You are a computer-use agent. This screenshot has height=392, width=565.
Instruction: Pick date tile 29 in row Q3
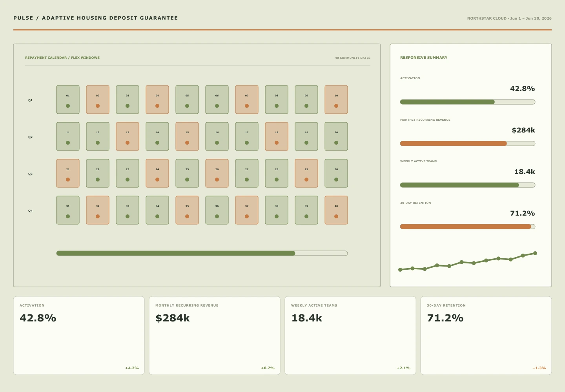(x=306, y=173)
